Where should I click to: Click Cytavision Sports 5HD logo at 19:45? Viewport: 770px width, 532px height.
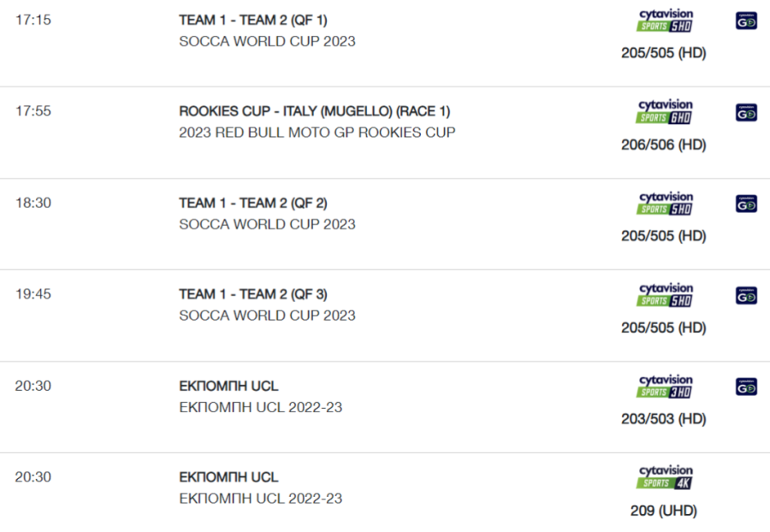coord(665,295)
